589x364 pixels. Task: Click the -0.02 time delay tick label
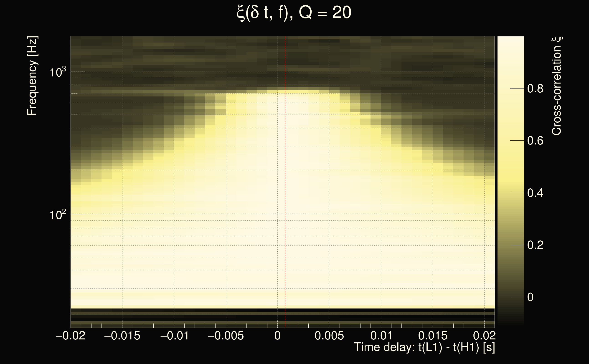(71, 336)
